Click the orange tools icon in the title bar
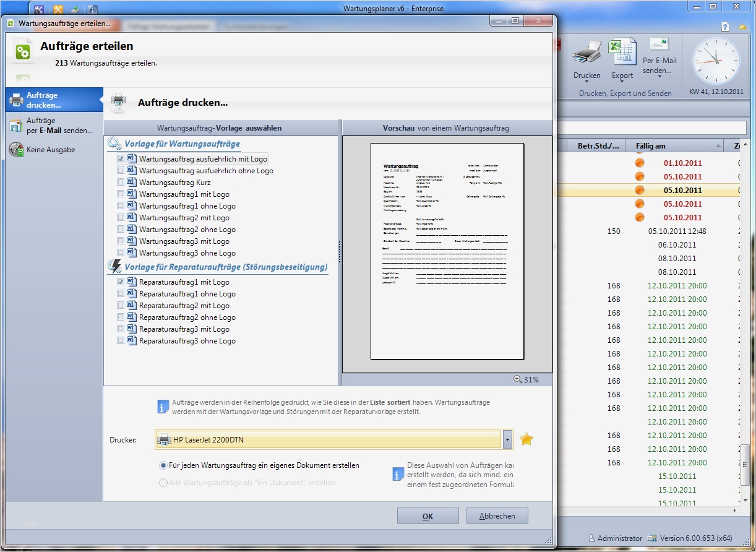756x552 pixels. click(x=58, y=9)
